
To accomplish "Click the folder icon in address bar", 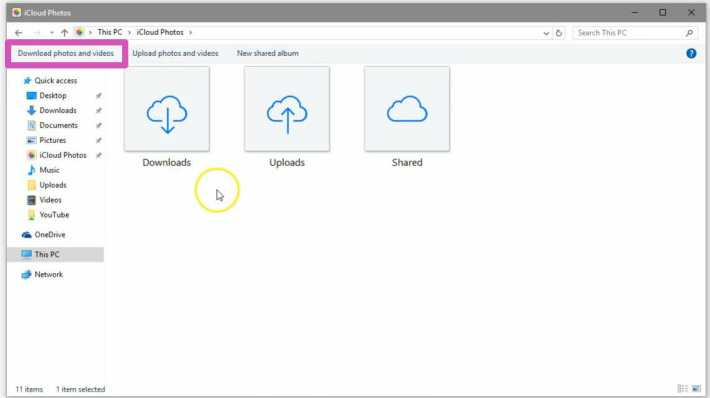I will point(79,32).
